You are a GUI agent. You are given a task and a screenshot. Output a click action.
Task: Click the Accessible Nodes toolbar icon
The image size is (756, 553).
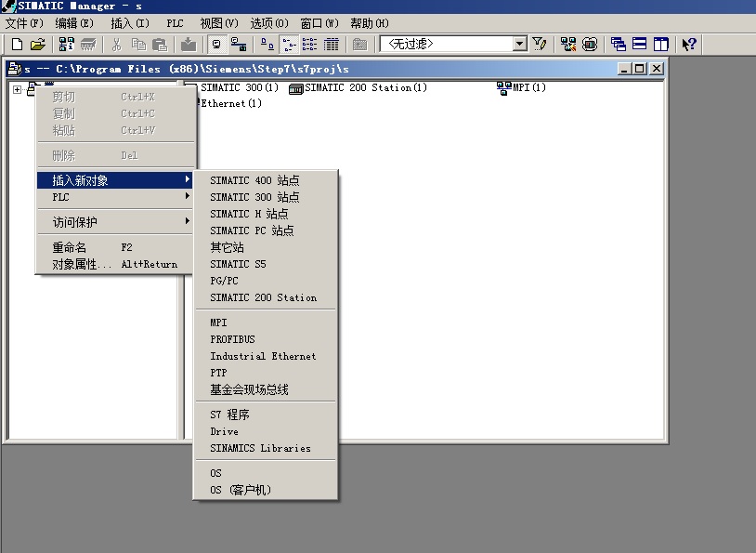pos(67,44)
